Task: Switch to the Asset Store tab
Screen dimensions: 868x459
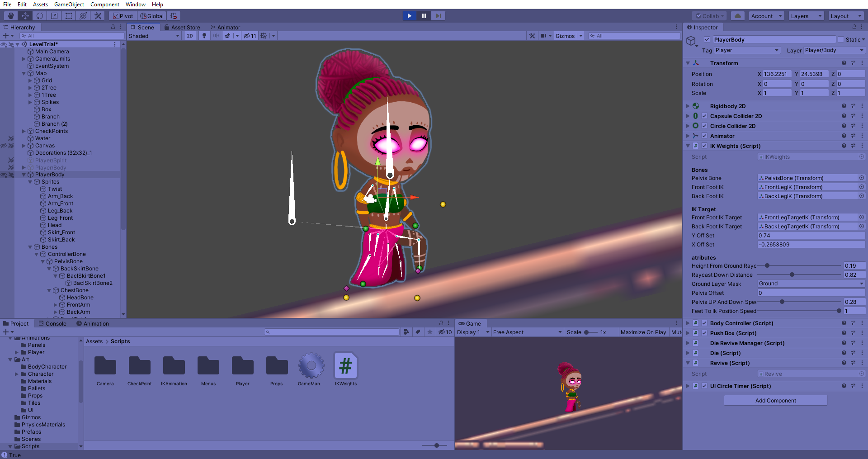Action: click(182, 27)
